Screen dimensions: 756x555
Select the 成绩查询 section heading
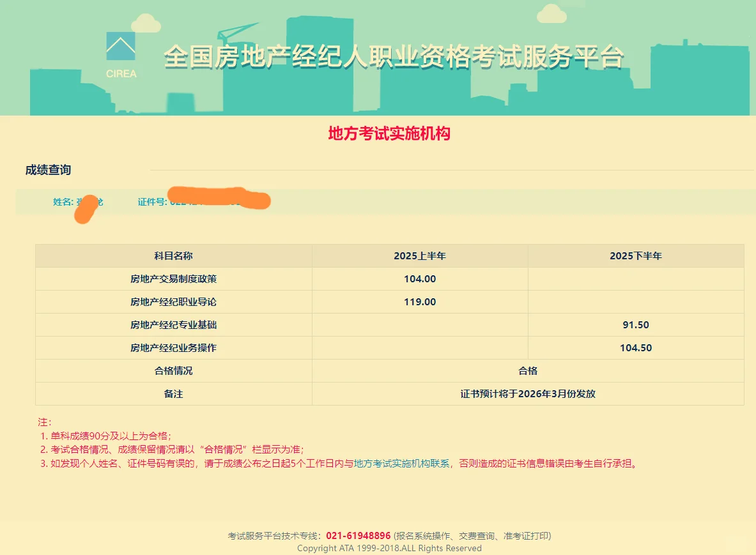[48, 171]
